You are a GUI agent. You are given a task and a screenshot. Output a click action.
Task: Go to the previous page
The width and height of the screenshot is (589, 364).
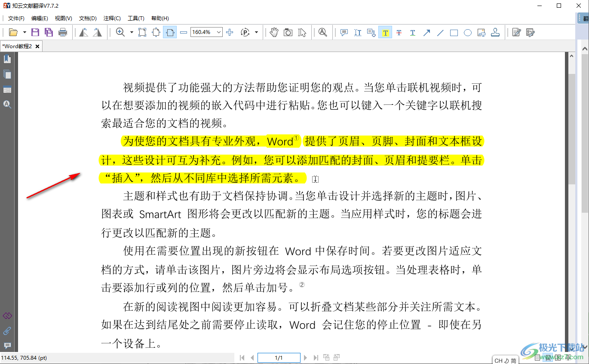[252, 358]
